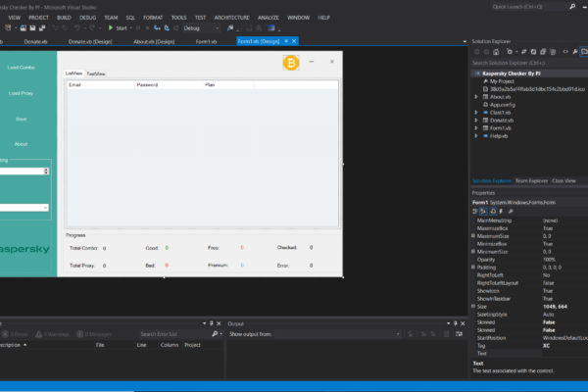The height and width of the screenshot is (392, 588).
Task: Click the Step Over debug icon
Action: [167, 27]
